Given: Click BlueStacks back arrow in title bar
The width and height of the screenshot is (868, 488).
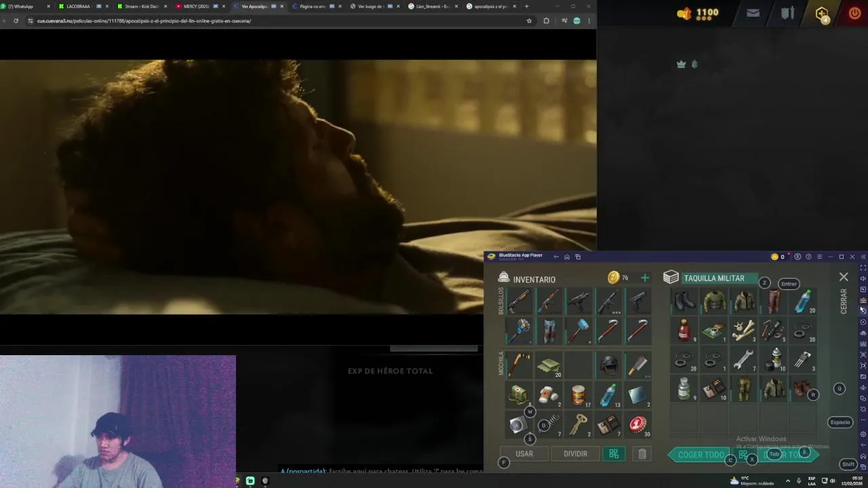Looking at the screenshot, I should [556, 257].
